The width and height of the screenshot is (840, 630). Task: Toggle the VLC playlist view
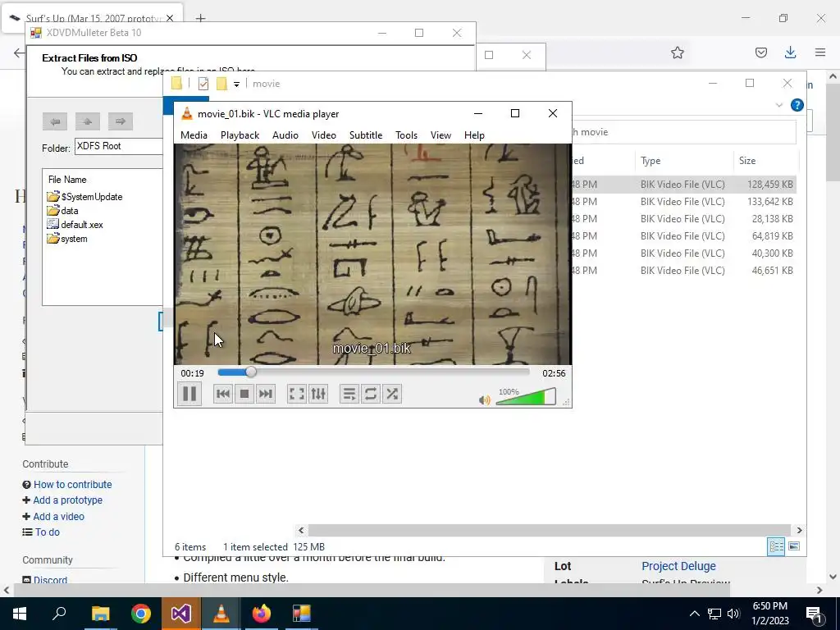(349, 394)
